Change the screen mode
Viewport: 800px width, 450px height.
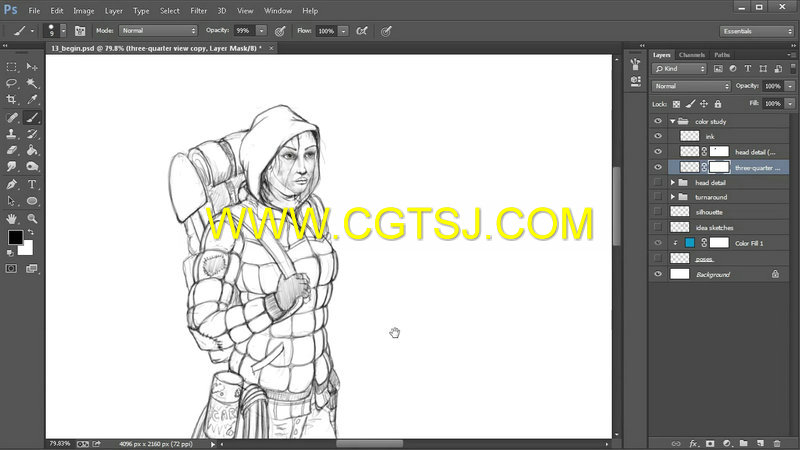click(x=32, y=268)
